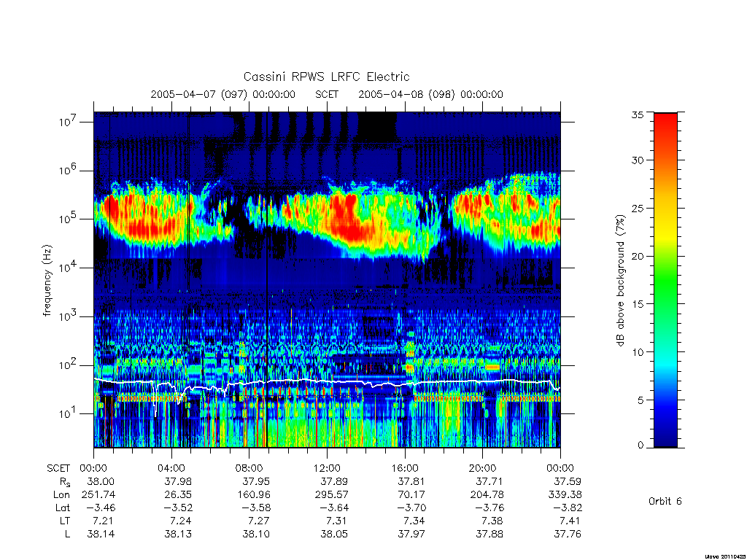
Task: Click the colorbar tick label 0
Action: point(640,446)
